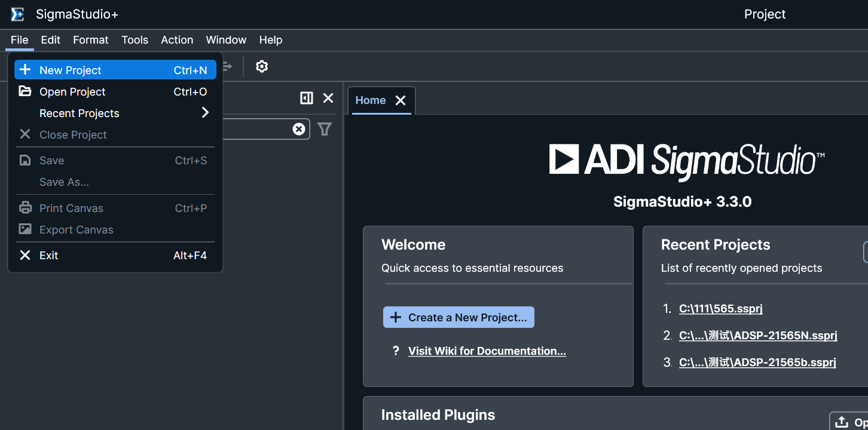Follow the Visit Wiki for Documentation link
The image size is (868, 430).
[487, 351]
